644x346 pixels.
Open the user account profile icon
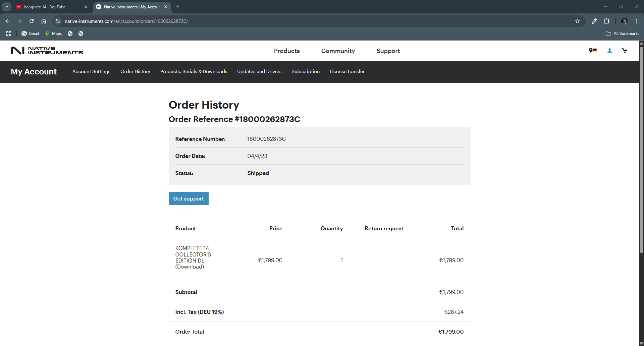click(x=609, y=51)
